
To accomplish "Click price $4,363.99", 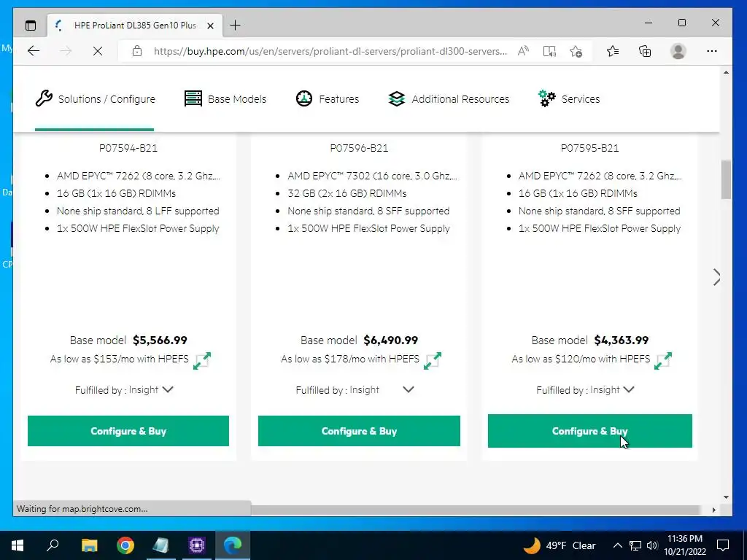I will point(622,340).
